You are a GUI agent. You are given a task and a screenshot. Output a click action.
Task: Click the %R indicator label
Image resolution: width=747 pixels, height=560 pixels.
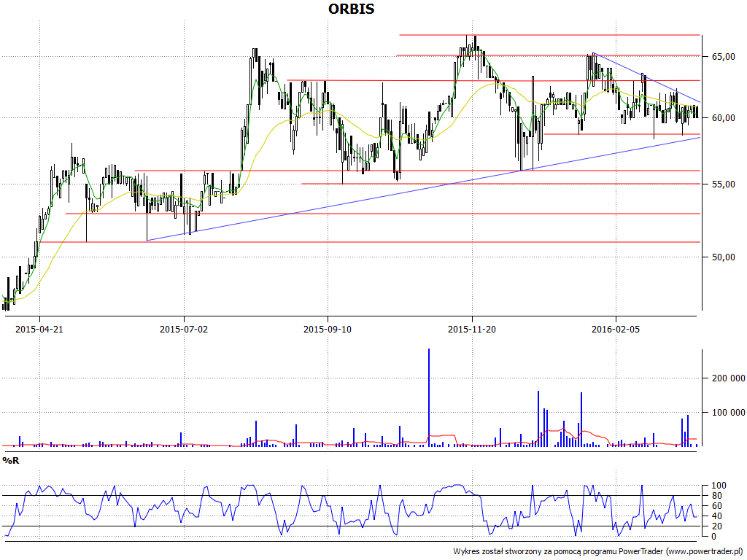11,461
